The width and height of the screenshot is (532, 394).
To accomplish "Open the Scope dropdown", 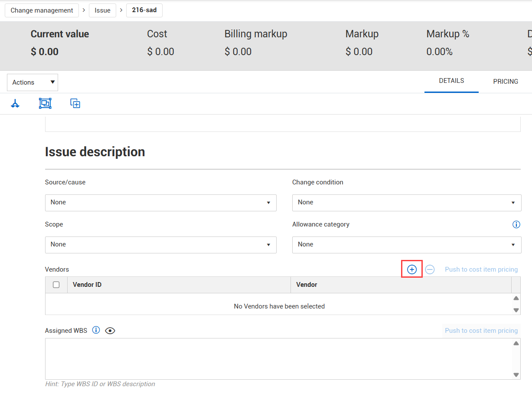I will (160, 245).
